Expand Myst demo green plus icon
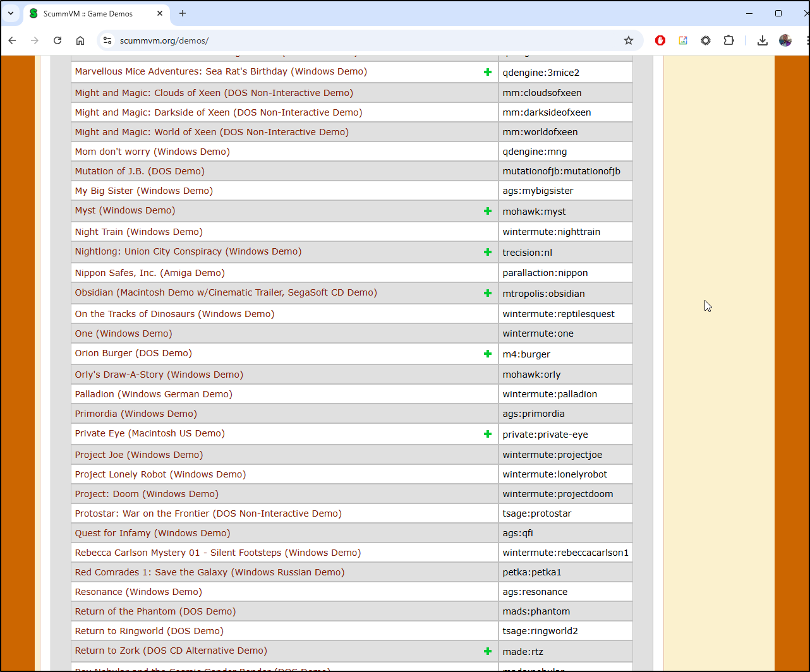The width and height of the screenshot is (810, 672). click(487, 211)
